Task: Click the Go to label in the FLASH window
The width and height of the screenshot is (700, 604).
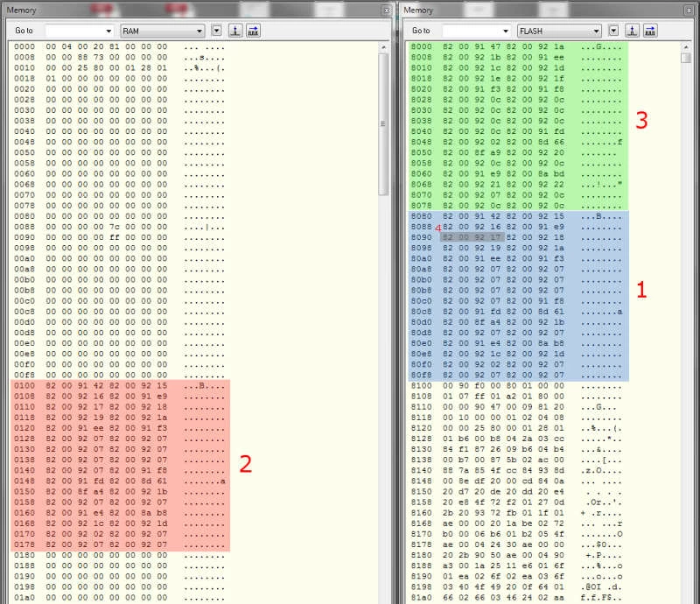Action: pyautogui.click(x=421, y=31)
